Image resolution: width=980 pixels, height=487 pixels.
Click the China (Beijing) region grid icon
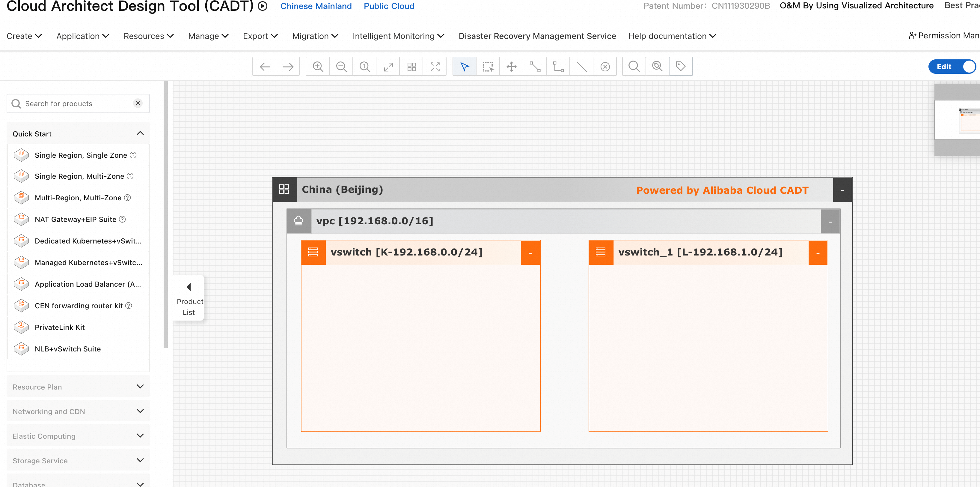point(284,189)
